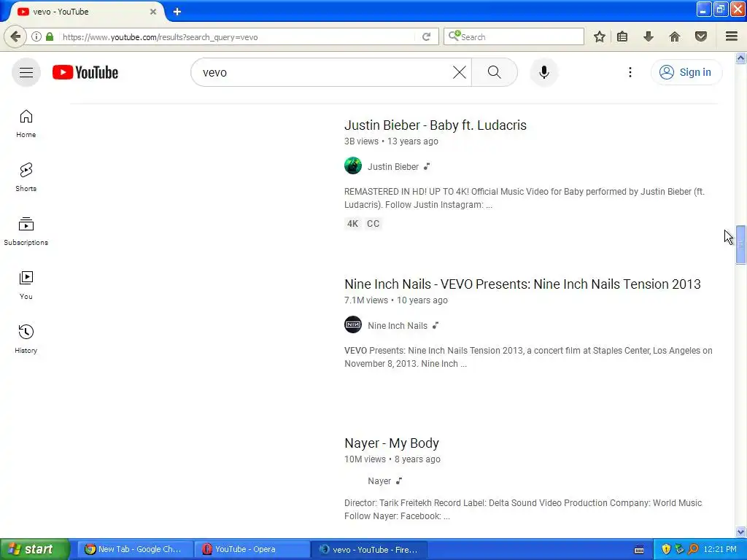Click the CC badge
Screen dimensions: 747x560
pyautogui.click(x=373, y=224)
